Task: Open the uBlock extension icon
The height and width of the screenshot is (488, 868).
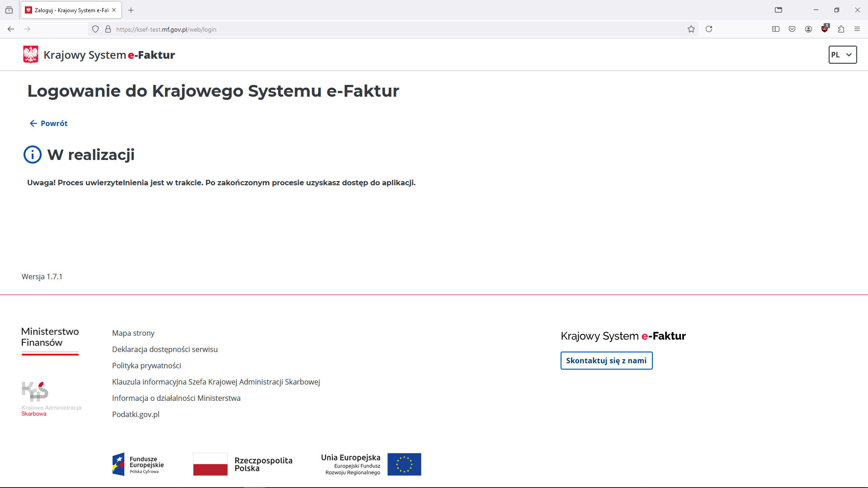Action: 825,29
